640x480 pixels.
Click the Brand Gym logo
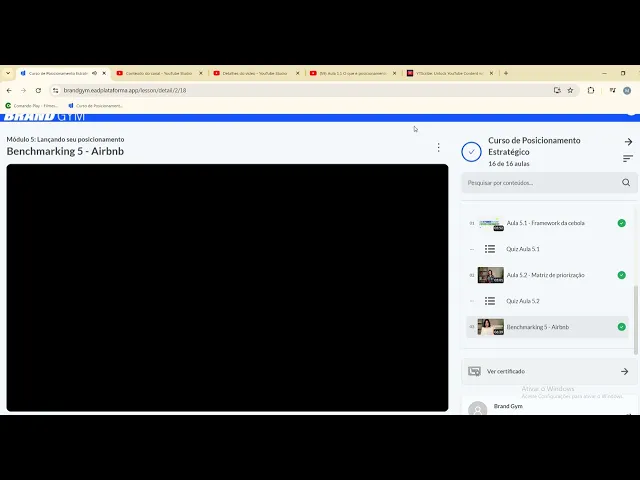44,117
